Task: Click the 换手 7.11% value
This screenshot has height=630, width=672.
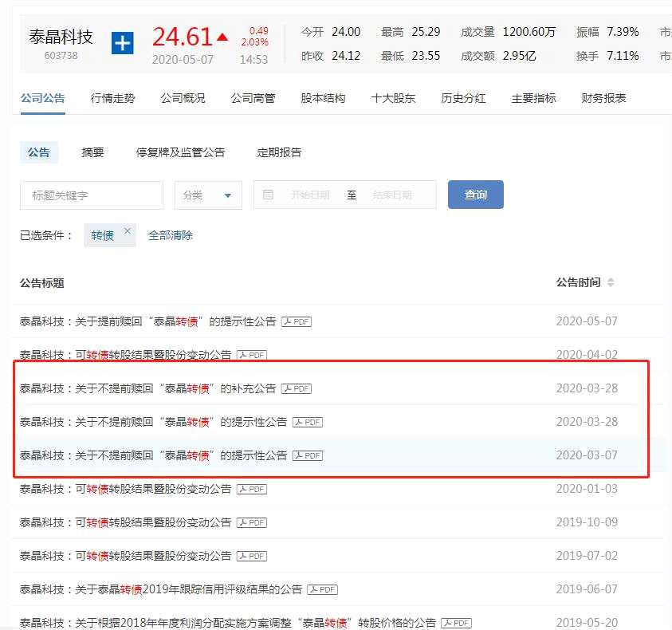Action: tap(623, 56)
